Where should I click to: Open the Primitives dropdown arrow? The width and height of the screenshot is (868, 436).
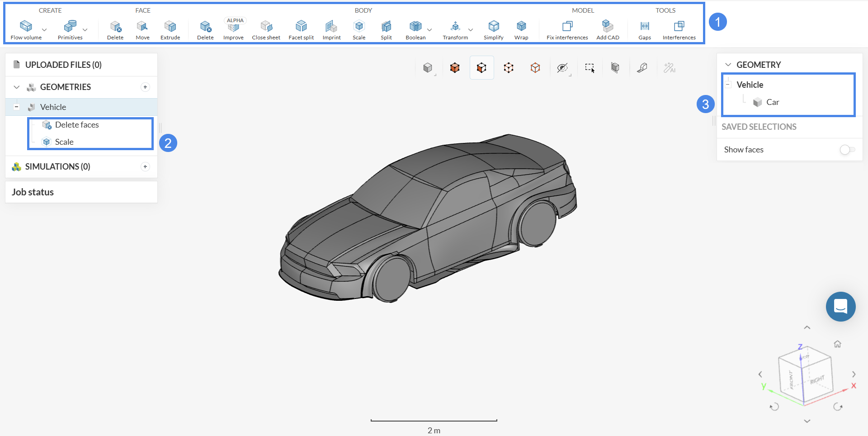[x=85, y=30]
